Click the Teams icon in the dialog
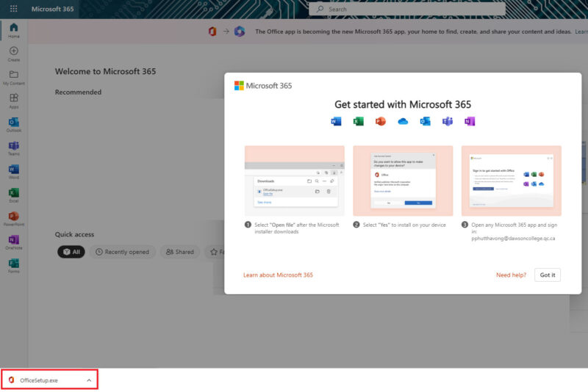Viewport: 588px width, 392px height. tap(448, 121)
